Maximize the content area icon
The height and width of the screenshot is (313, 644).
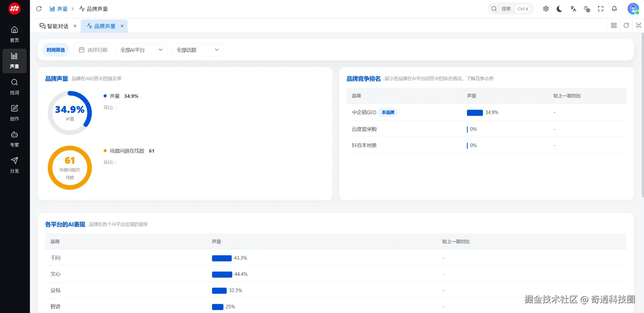[x=639, y=25]
